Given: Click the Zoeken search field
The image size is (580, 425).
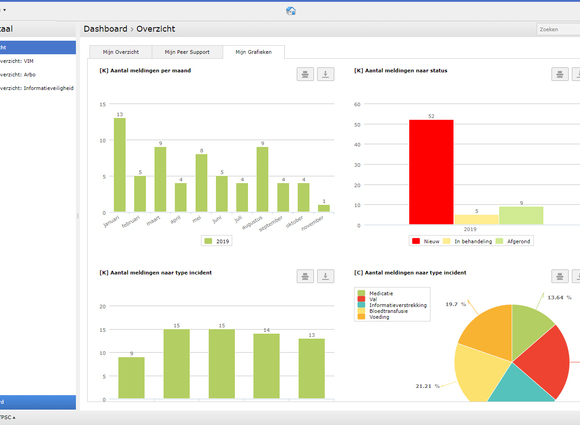Looking at the screenshot, I should 559,29.
